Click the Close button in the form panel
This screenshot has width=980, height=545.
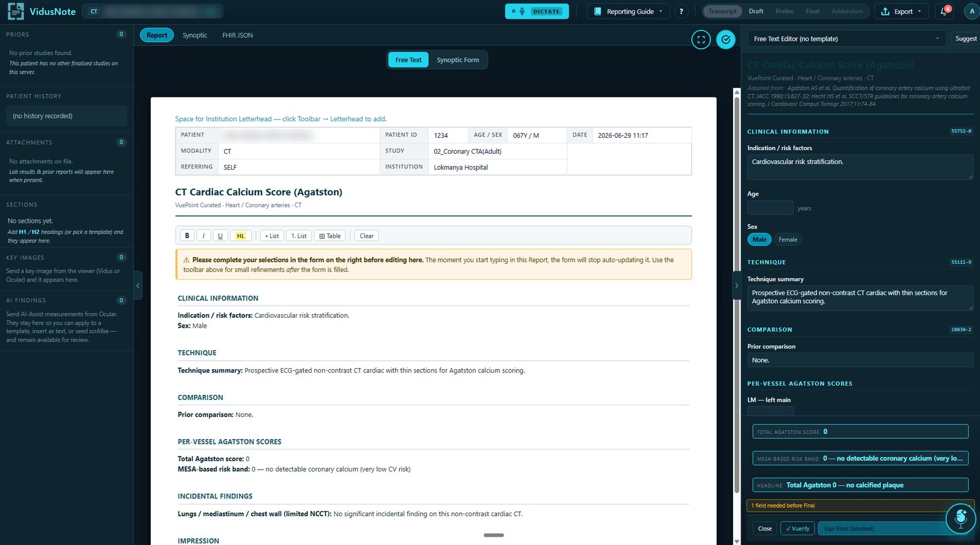point(765,528)
